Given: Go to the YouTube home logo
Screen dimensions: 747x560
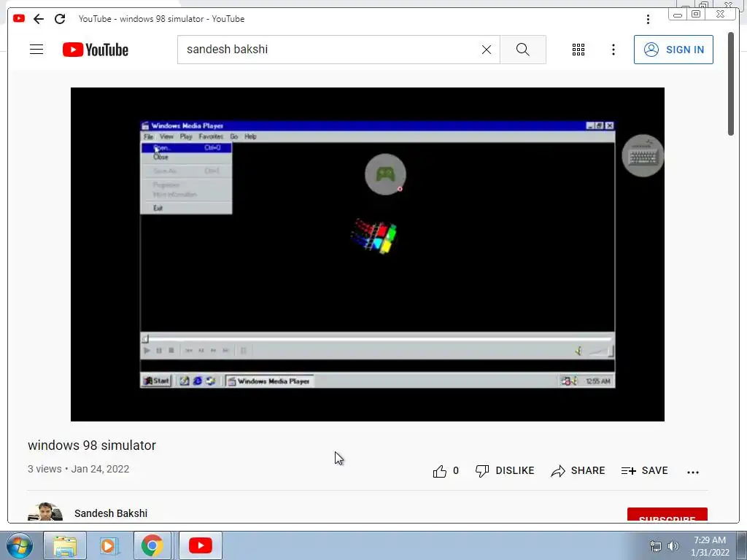Looking at the screenshot, I should pyautogui.click(x=96, y=50).
